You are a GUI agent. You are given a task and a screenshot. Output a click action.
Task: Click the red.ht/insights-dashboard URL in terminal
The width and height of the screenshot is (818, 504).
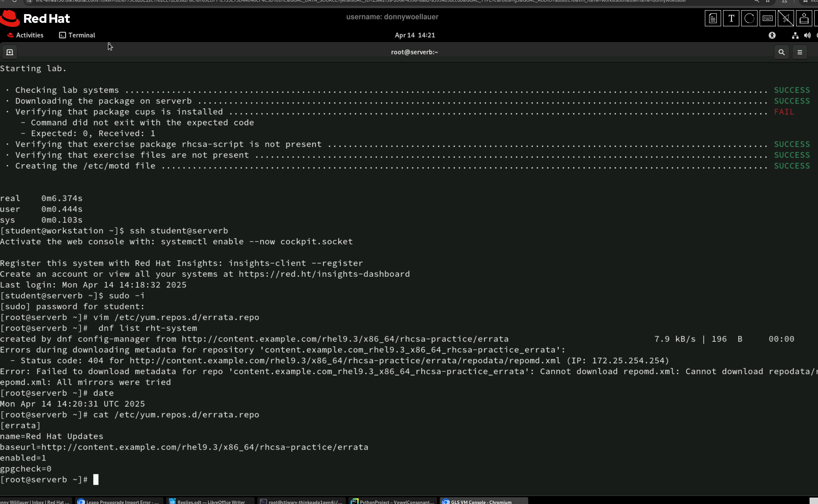(324, 274)
